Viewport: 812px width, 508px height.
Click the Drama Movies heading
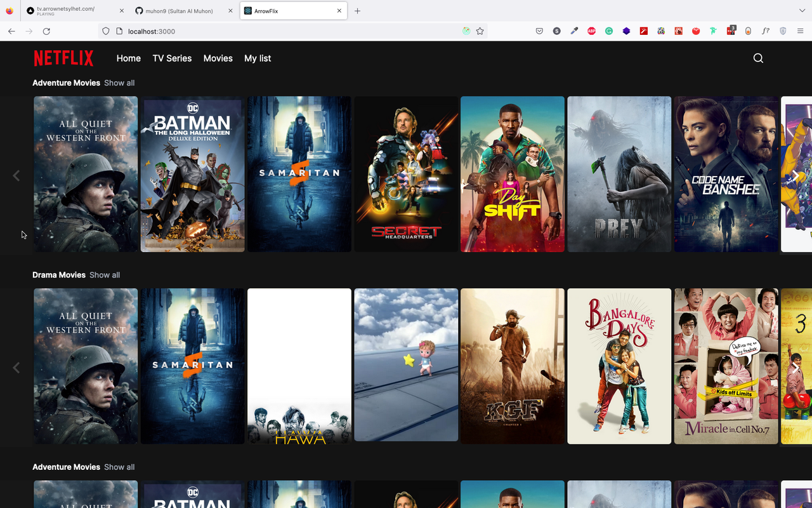[x=59, y=275]
